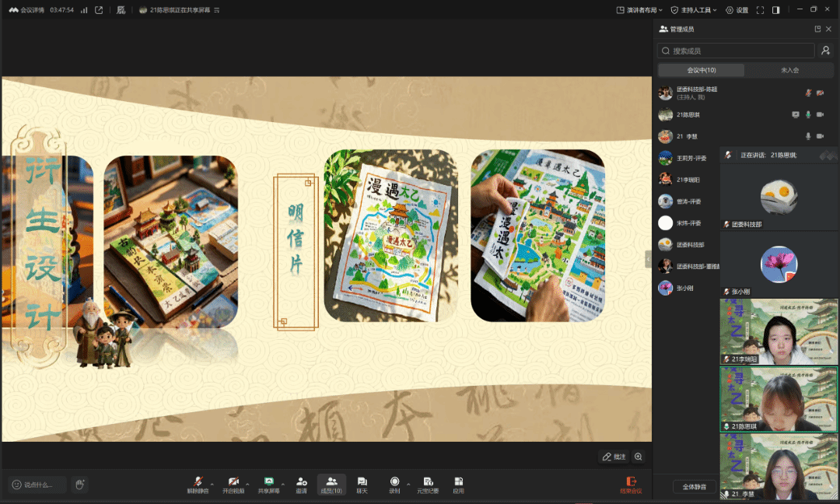Open the 演讲者布局 layout dropdown

(x=640, y=10)
